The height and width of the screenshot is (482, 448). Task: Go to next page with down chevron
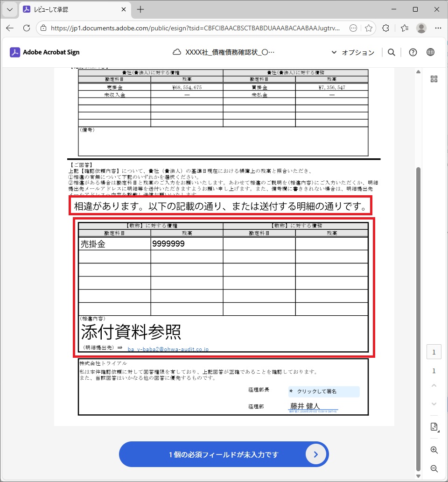434,404
